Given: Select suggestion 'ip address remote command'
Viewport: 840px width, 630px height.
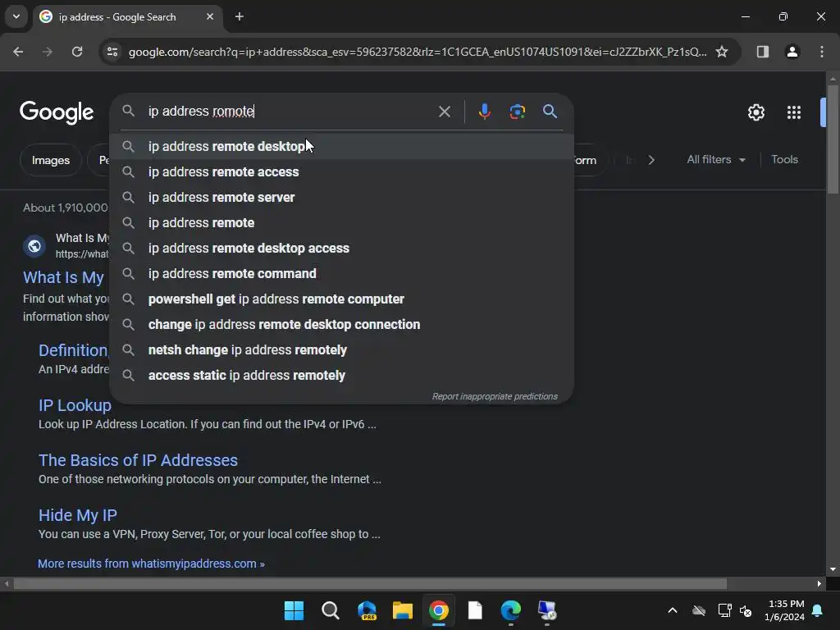Looking at the screenshot, I should pos(341,274).
